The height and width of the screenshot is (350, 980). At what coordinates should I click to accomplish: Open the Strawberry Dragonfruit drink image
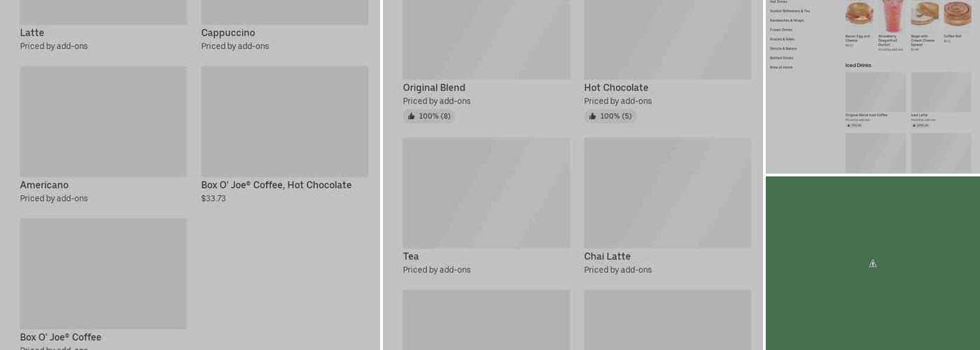(x=892, y=14)
